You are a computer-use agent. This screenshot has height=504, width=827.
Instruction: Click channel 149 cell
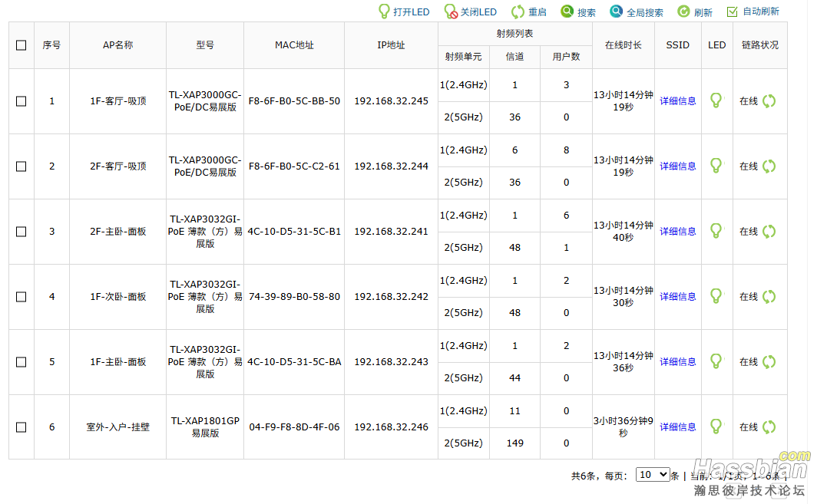click(514, 443)
